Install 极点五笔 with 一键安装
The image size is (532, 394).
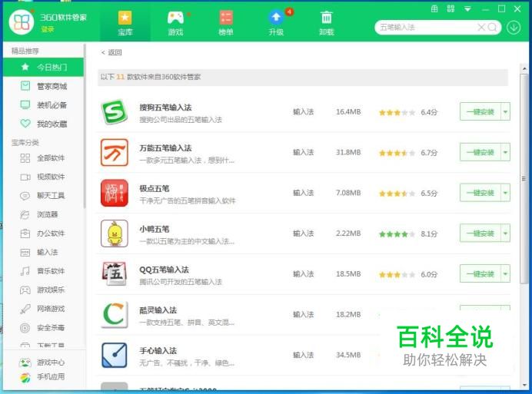pyautogui.click(x=480, y=193)
